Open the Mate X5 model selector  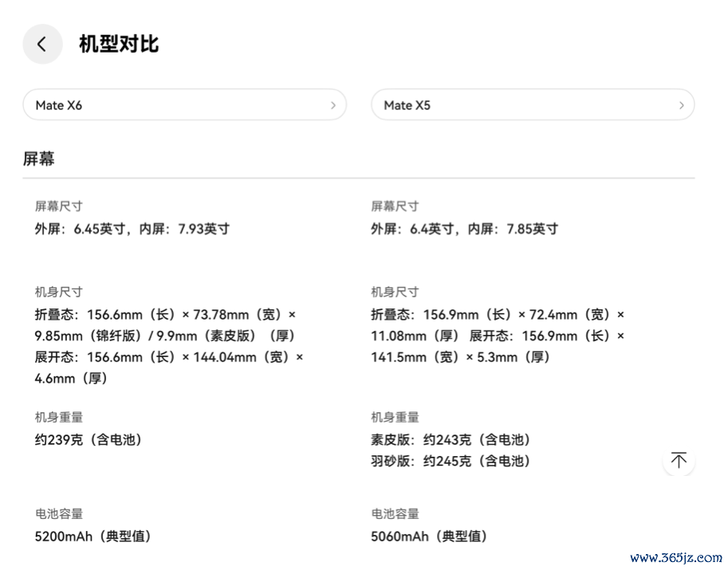533,105
